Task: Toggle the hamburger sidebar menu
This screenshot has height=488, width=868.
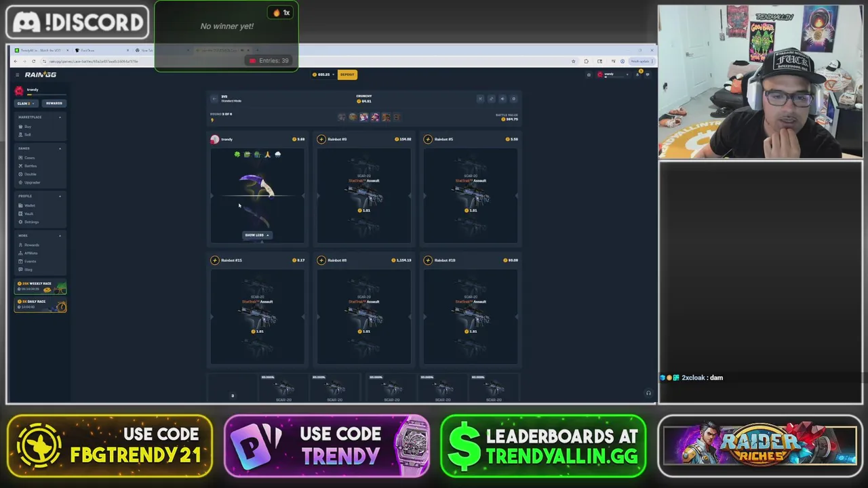Action: click(18, 75)
